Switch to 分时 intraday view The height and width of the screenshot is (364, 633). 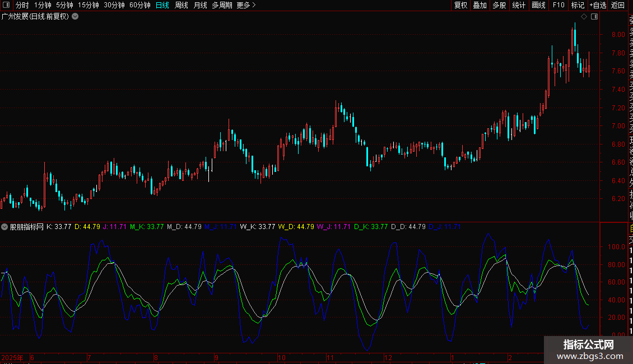pos(22,5)
